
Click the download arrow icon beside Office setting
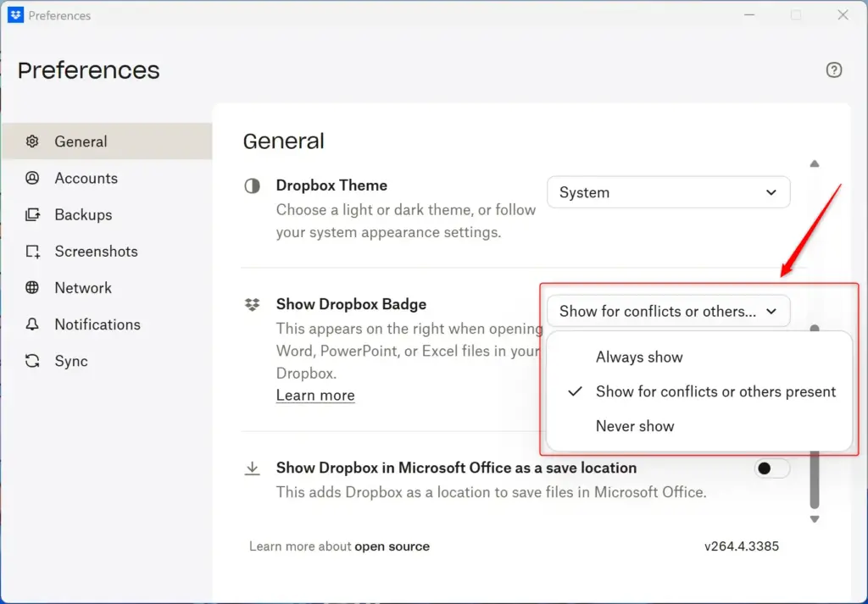click(x=252, y=468)
